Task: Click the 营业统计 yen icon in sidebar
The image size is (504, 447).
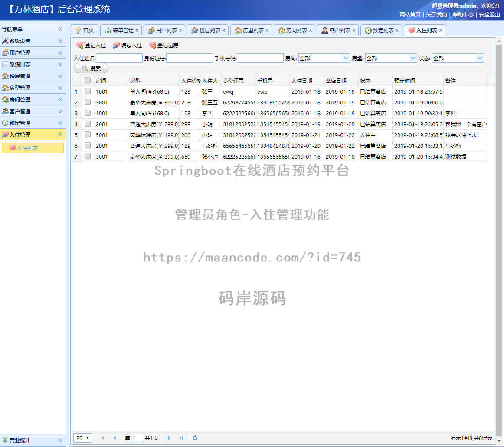Action: click(x=5, y=440)
